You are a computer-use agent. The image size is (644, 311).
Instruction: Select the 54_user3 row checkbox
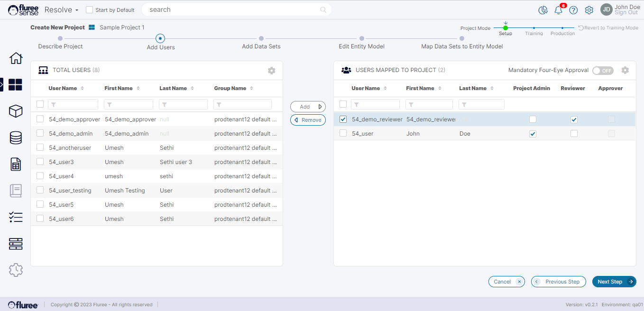[40, 162]
